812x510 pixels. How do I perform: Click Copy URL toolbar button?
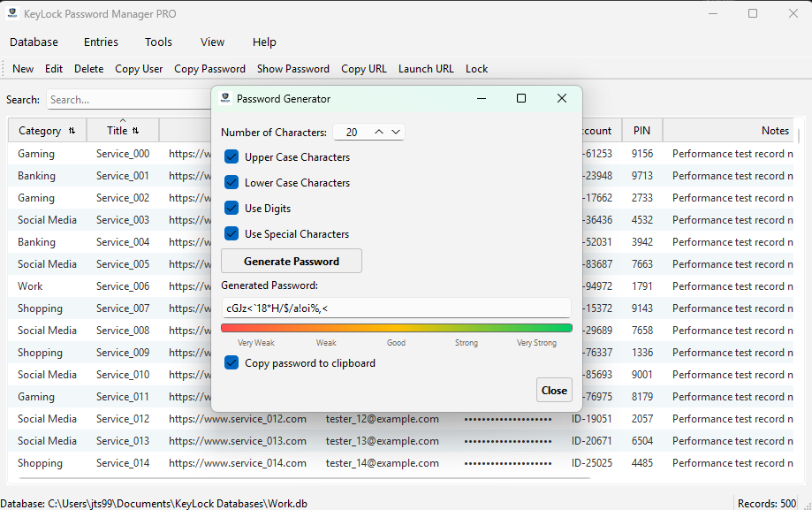click(x=363, y=69)
